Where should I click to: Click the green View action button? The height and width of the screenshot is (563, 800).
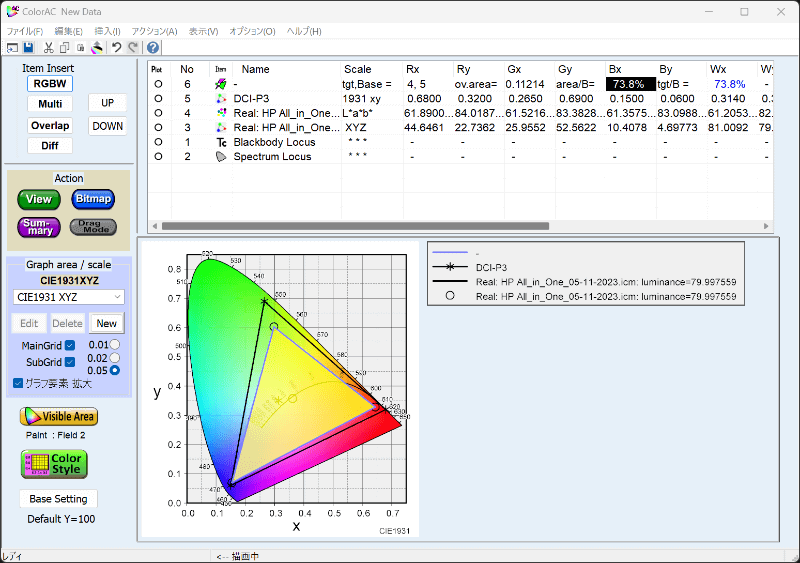(x=39, y=199)
